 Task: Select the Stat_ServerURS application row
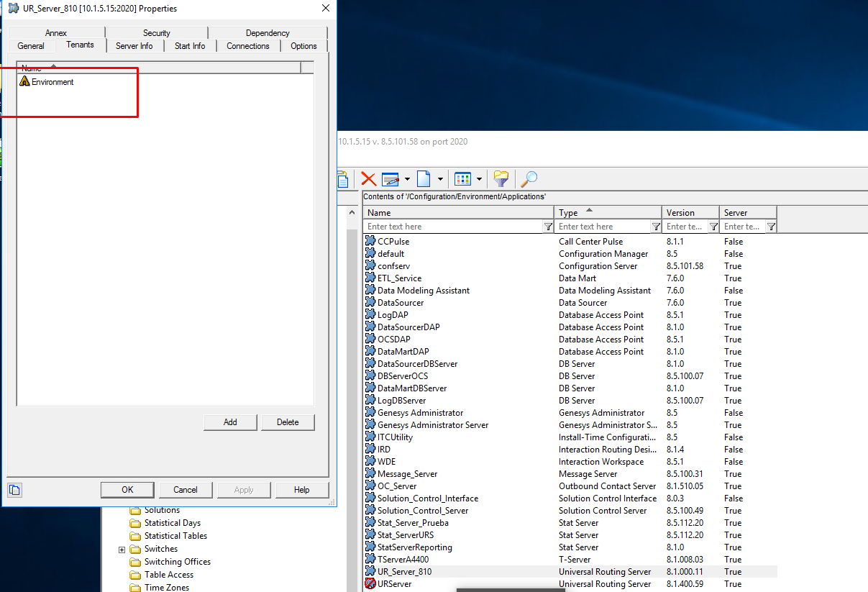570,535
